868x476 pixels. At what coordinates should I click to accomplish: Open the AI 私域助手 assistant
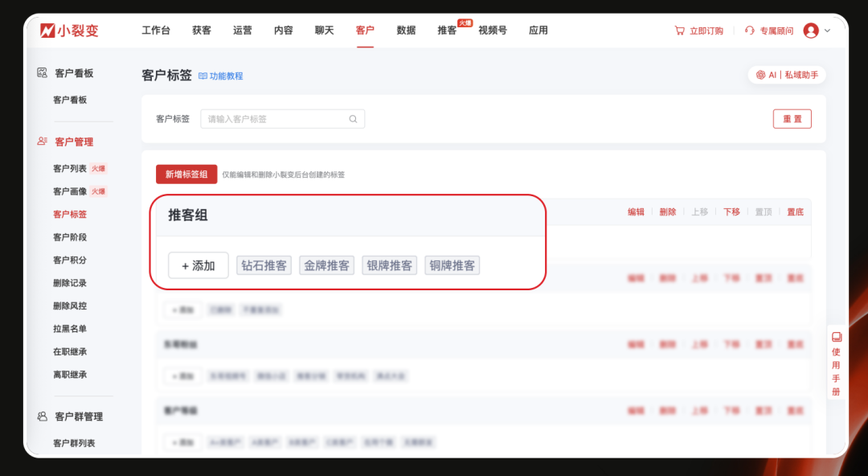[785, 74]
